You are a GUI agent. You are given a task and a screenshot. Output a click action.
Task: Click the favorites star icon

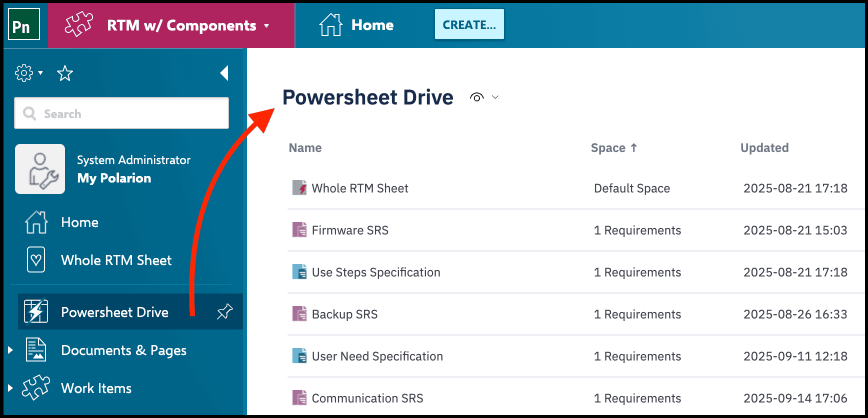[65, 73]
